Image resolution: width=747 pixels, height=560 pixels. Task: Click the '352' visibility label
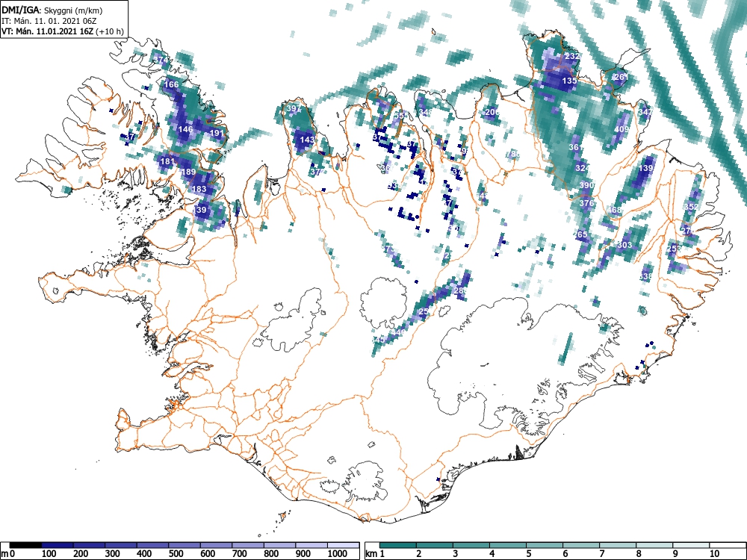[x=690, y=207]
